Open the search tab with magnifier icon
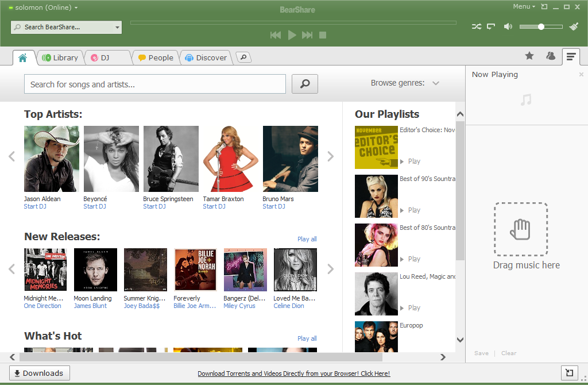Image resolution: width=588 pixels, height=385 pixels. 243,57
